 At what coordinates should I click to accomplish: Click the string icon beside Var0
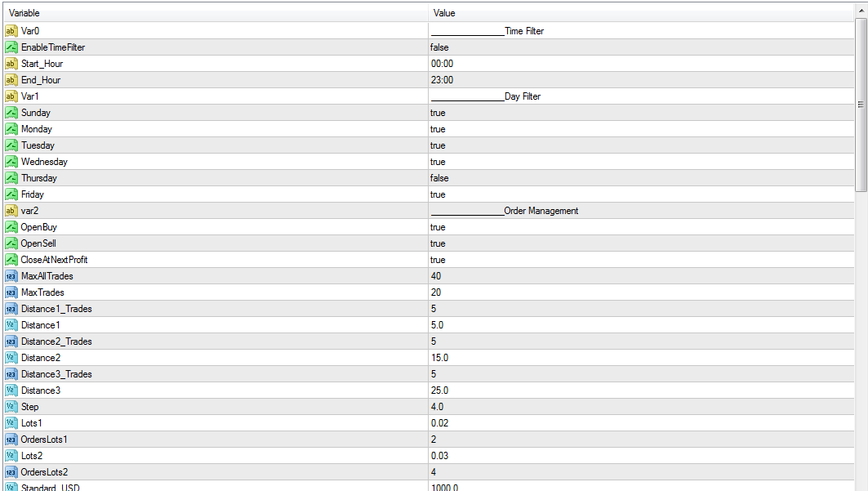[11, 31]
